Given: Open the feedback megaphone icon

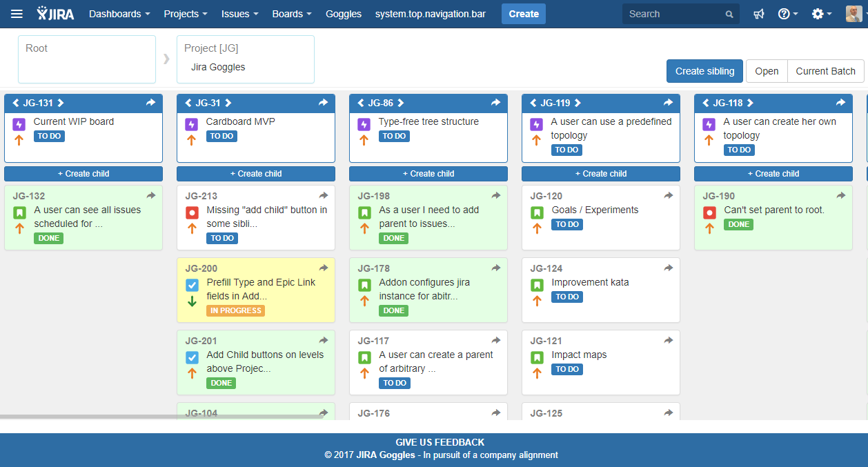Looking at the screenshot, I should pyautogui.click(x=759, y=14).
